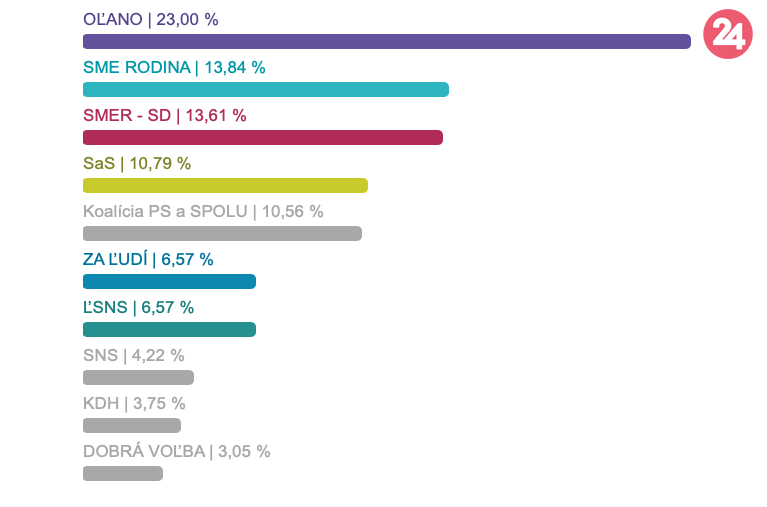767x507 pixels.
Task: Click the ĽSNS 6,57 % label
Action: [139, 307]
